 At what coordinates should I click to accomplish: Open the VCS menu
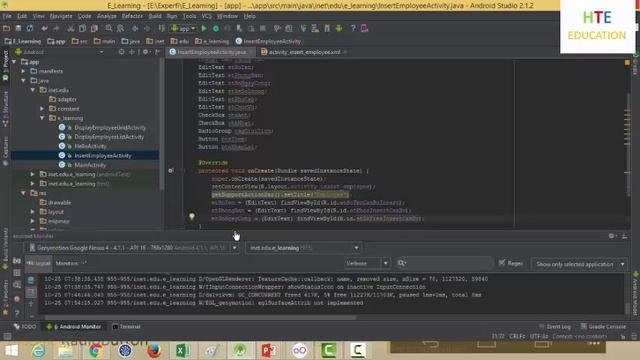point(207,16)
